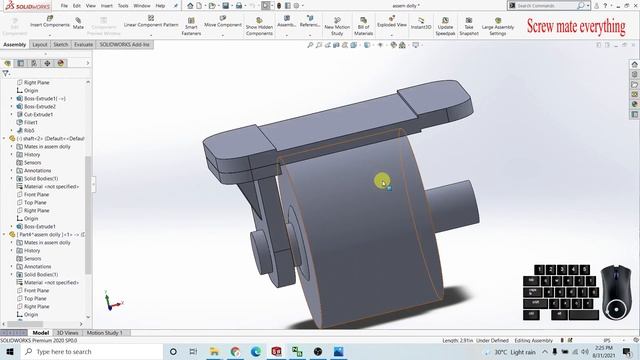Open Bill of Materials tool

click(363, 27)
